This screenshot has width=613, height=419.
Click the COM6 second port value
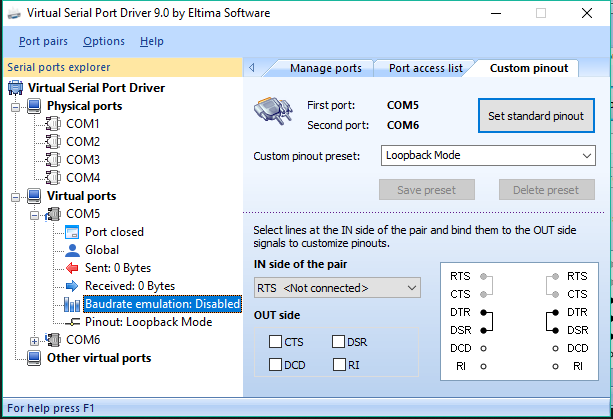(403, 125)
